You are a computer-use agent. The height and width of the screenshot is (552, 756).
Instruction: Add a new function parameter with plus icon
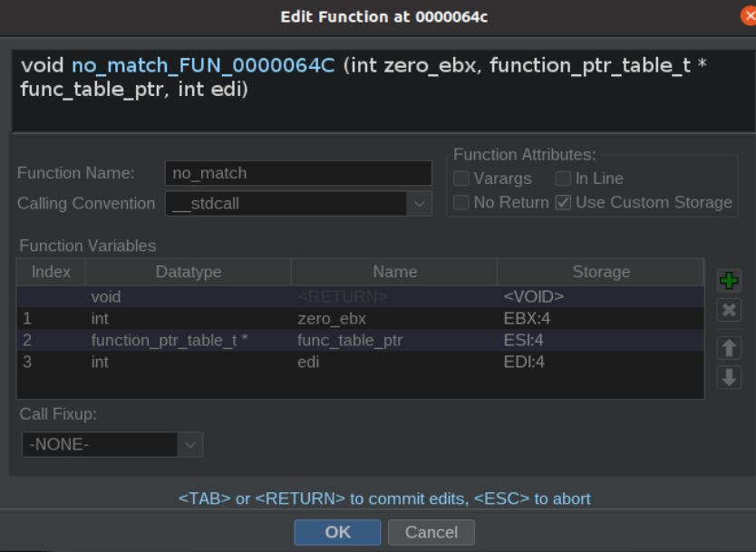pos(729,281)
